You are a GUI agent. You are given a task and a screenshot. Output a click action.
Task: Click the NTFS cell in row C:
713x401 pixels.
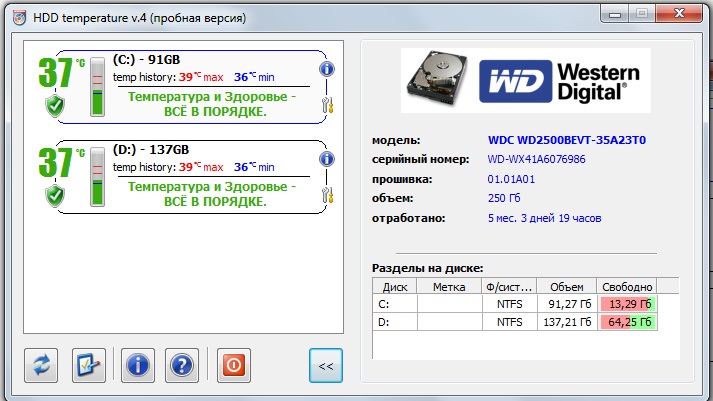coord(510,304)
